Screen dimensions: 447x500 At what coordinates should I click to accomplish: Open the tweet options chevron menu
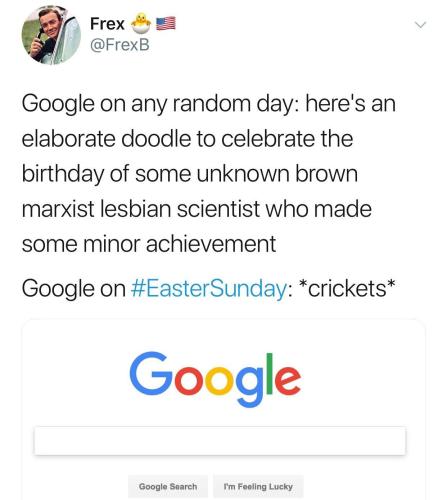(420, 25)
